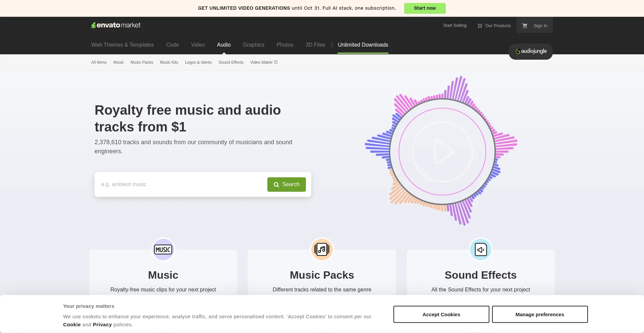Open Sound Effects subcategory tab

pyautogui.click(x=231, y=62)
